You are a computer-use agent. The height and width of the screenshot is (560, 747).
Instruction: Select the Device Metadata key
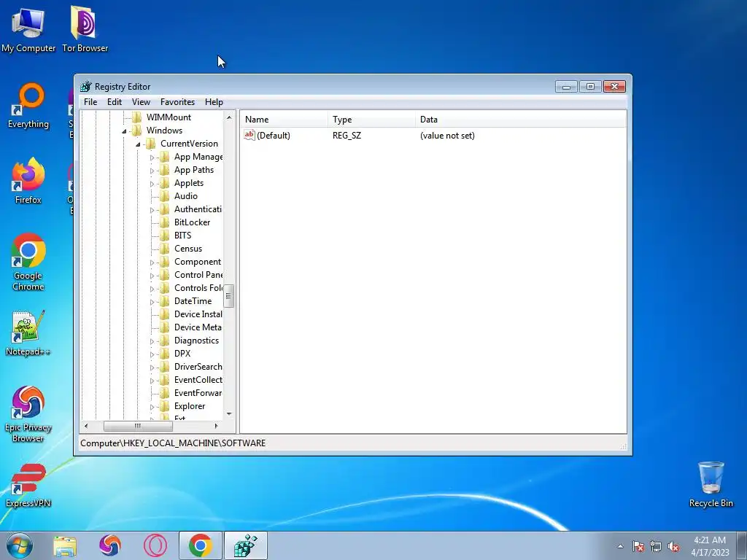click(x=198, y=327)
